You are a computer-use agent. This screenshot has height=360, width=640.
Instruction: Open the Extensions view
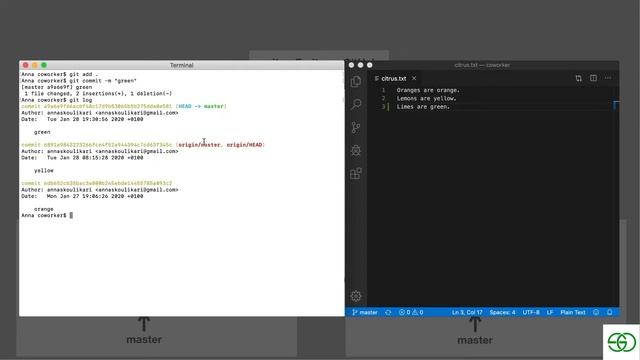[x=356, y=173]
